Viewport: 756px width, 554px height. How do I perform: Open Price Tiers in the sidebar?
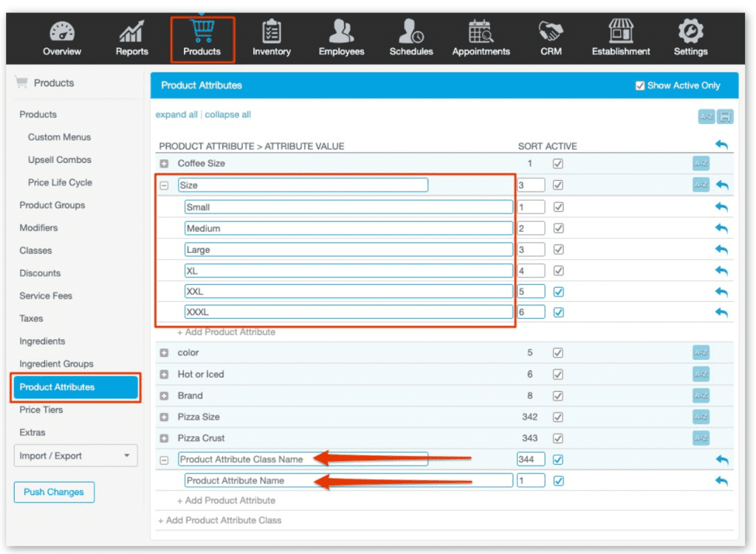point(41,409)
